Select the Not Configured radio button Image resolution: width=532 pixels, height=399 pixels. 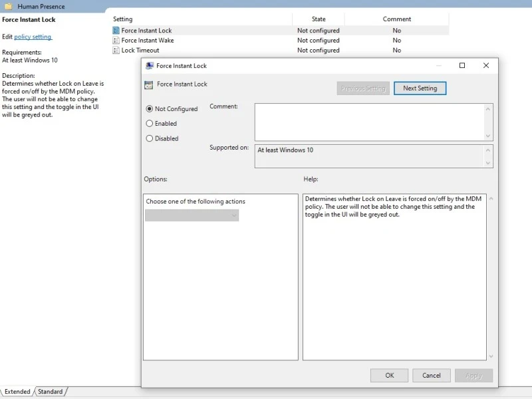150,109
